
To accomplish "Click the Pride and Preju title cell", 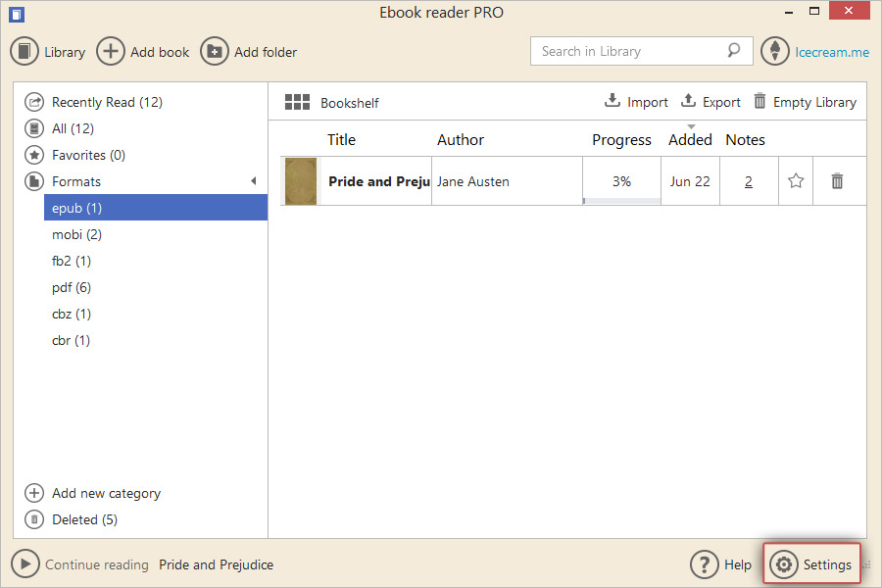I will [x=378, y=181].
